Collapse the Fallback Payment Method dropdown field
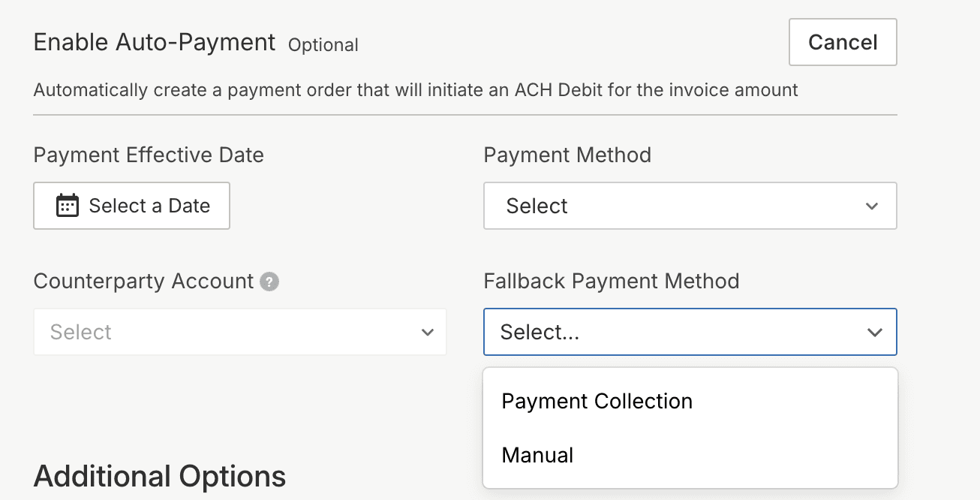 click(x=689, y=332)
